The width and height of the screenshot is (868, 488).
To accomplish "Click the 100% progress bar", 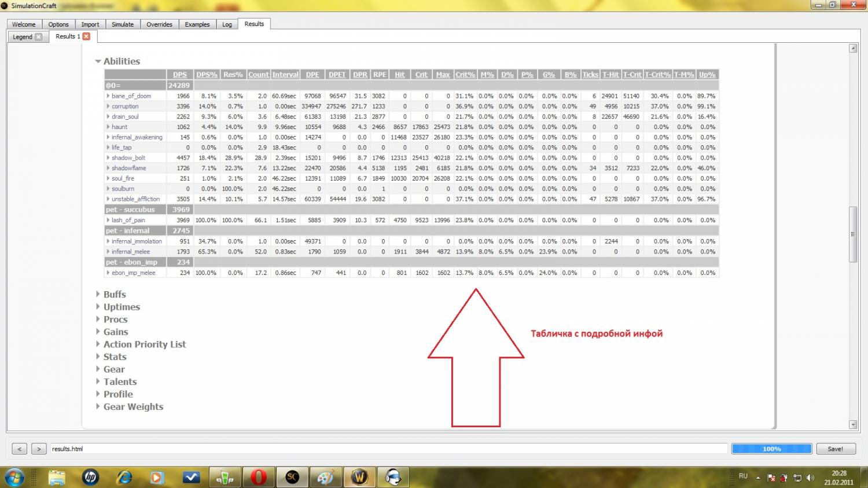I will click(x=771, y=449).
